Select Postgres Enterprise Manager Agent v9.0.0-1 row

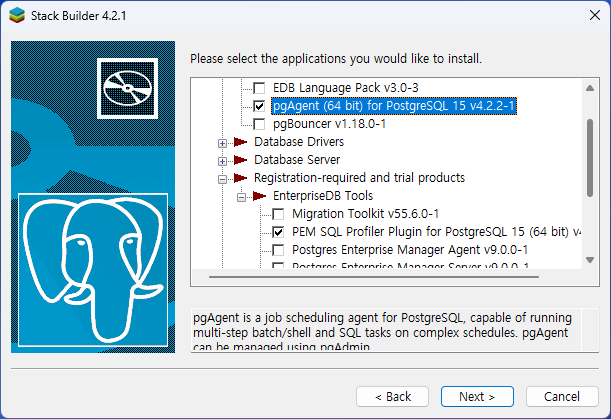click(410, 250)
